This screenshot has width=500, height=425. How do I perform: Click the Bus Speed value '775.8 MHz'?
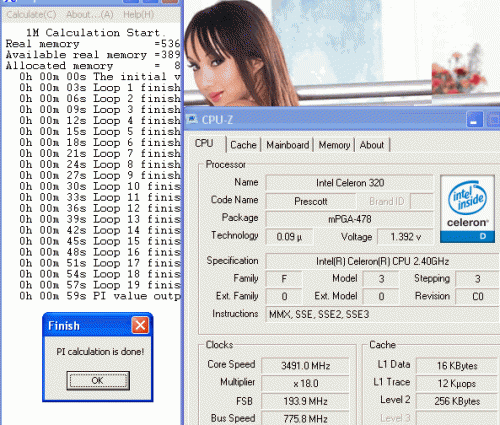(305, 418)
